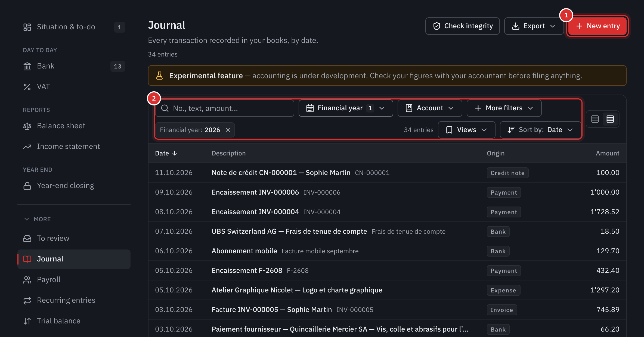This screenshot has height=337, width=644.
Task: Click the download icon in Export
Action: coord(515,26)
